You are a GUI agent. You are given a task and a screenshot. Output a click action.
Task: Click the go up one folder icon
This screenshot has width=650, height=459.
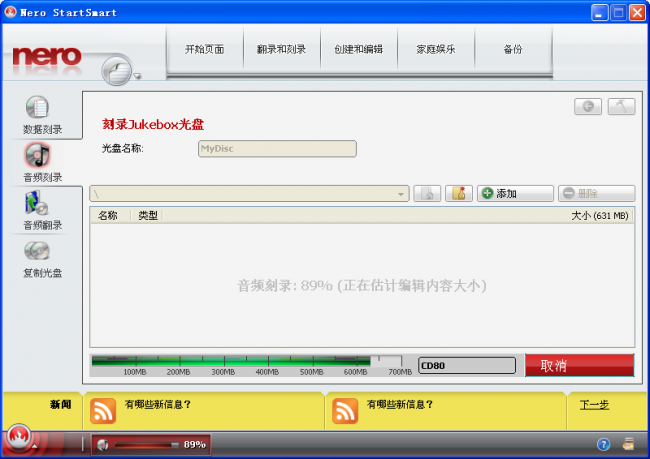pyautogui.click(x=427, y=194)
